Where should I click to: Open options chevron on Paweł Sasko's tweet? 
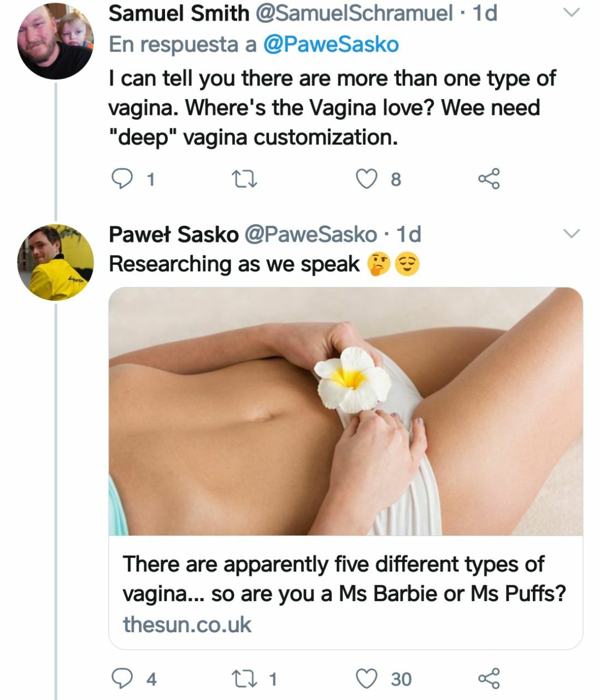pos(571,234)
